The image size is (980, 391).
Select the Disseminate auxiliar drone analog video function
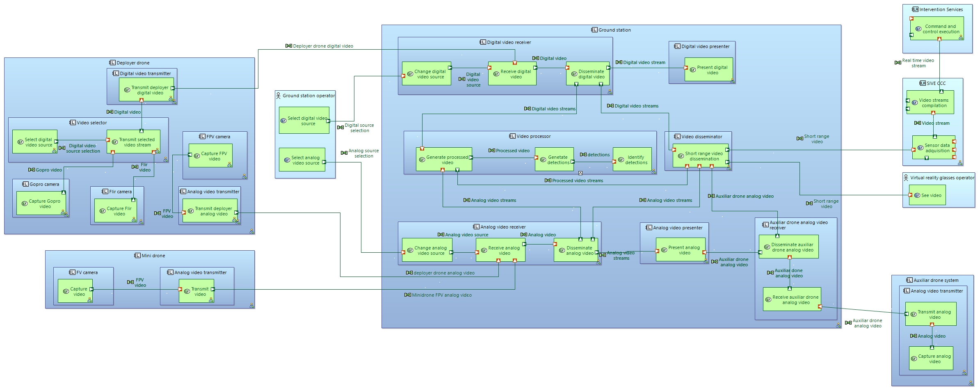(x=789, y=247)
